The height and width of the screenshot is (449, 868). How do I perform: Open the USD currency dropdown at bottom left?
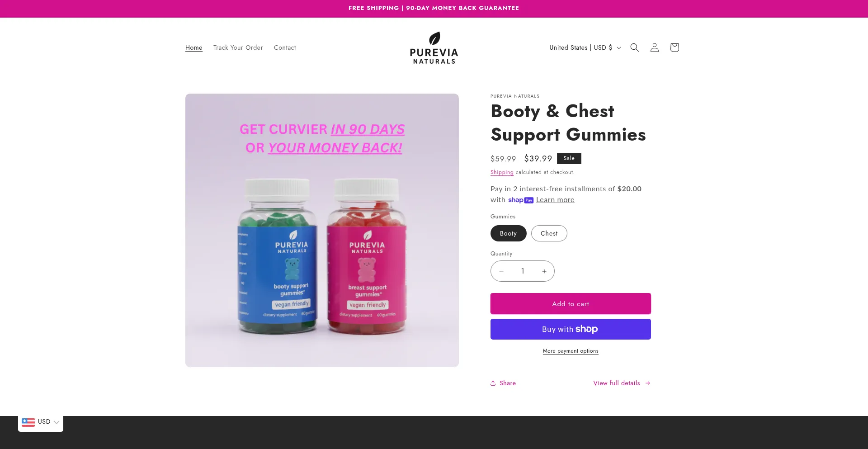tap(41, 422)
